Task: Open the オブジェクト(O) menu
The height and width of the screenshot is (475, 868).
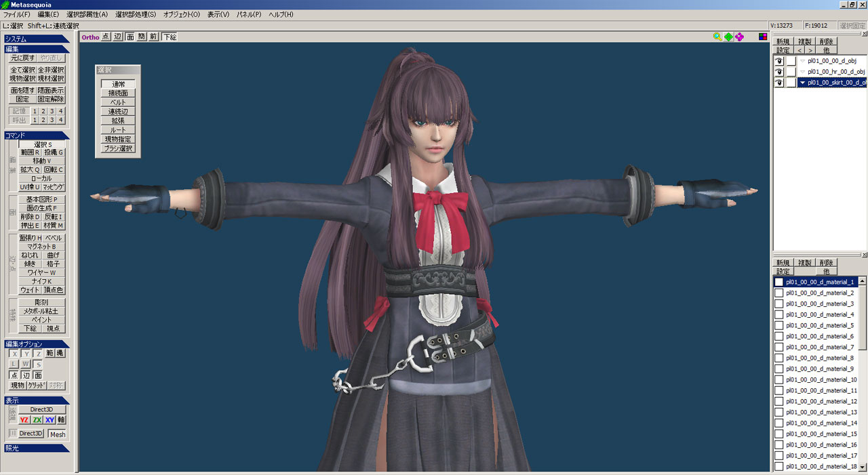Action: pos(182,14)
